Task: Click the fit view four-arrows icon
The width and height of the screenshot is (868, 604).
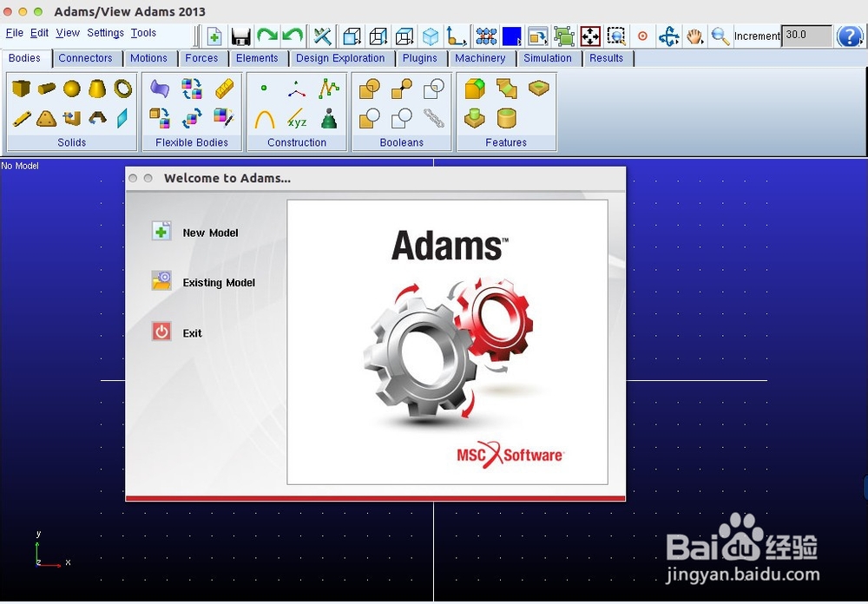Action: 590,36
